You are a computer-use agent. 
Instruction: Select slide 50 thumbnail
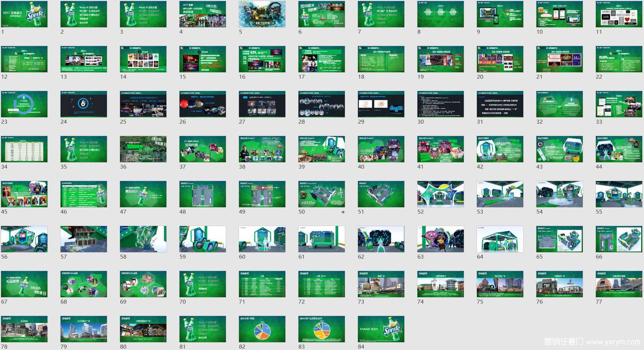(321, 194)
